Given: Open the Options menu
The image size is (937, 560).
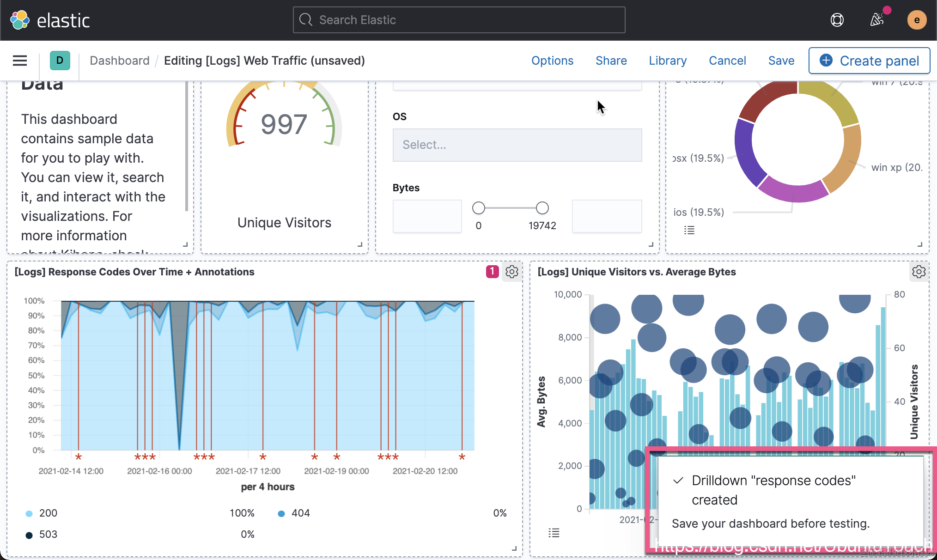Looking at the screenshot, I should click(x=552, y=61).
